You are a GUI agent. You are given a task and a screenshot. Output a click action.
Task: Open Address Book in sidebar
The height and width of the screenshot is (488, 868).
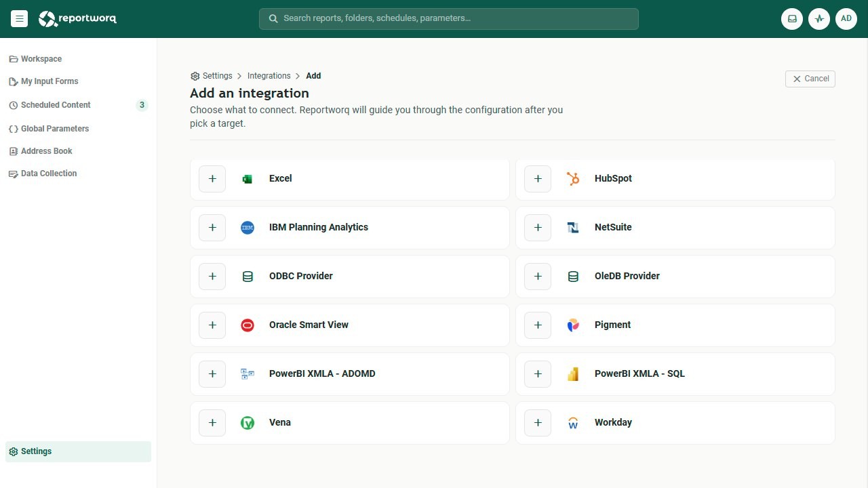click(x=79, y=151)
